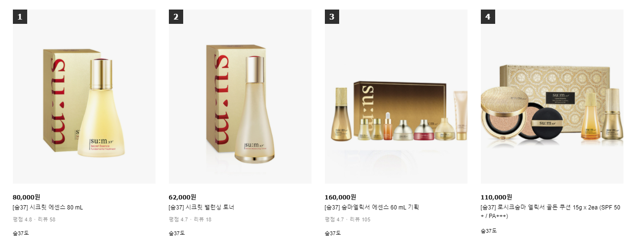This screenshot has width=644, height=250.
Task: View the 리뷰 105 reviews
Action: click(x=360, y=219)
